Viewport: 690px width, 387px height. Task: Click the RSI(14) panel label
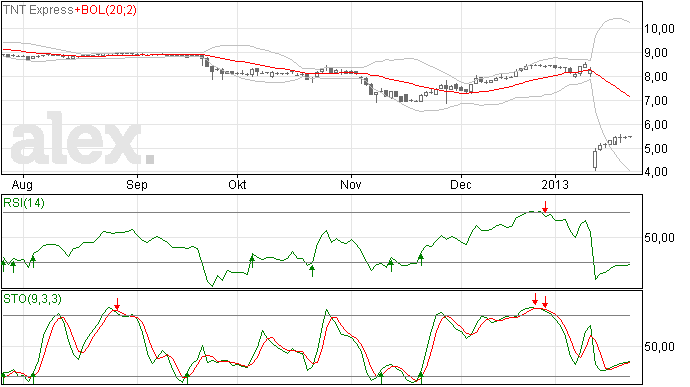coord(24,203)
